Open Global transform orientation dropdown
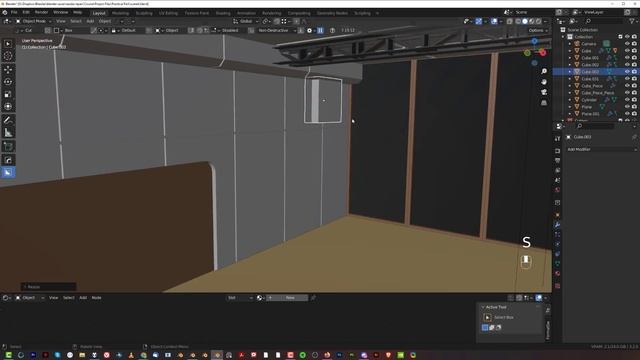Image resolution: width=640 pixels, height=360 pixels. tap(246, 21)
